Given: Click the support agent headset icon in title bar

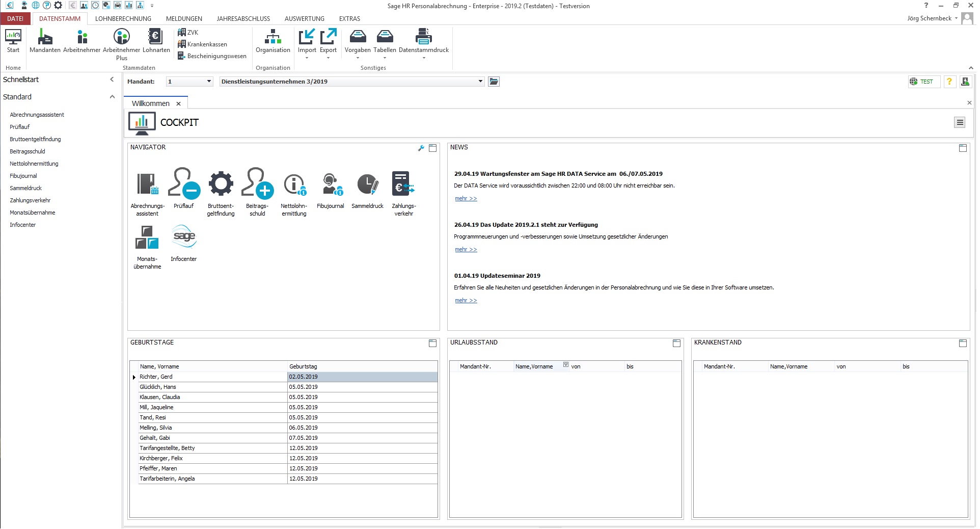Looking at the screenshot, I should [x=24, y=6].
